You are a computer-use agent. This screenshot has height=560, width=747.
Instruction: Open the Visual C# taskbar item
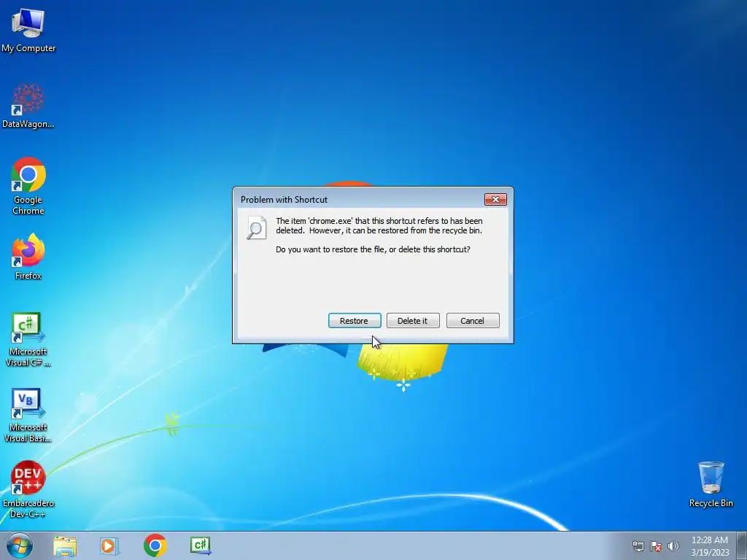pyautogui.click(x=201, y=545)
